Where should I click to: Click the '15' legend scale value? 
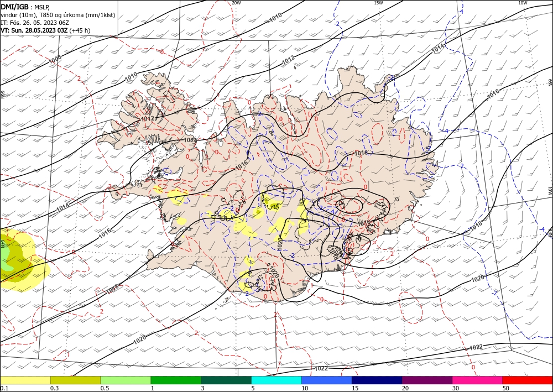click(x=355, y=388)
